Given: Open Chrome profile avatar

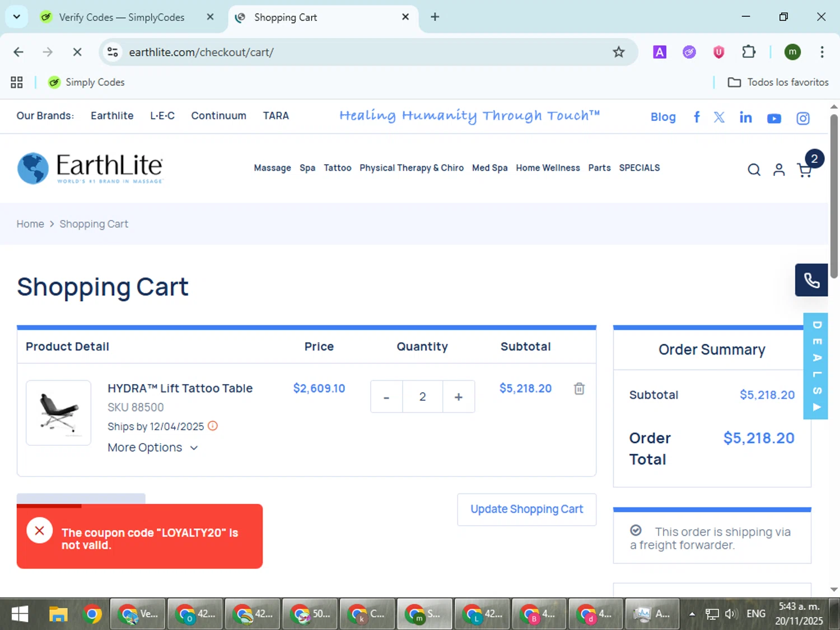Looking at the screenshot, I should point(792,52).
